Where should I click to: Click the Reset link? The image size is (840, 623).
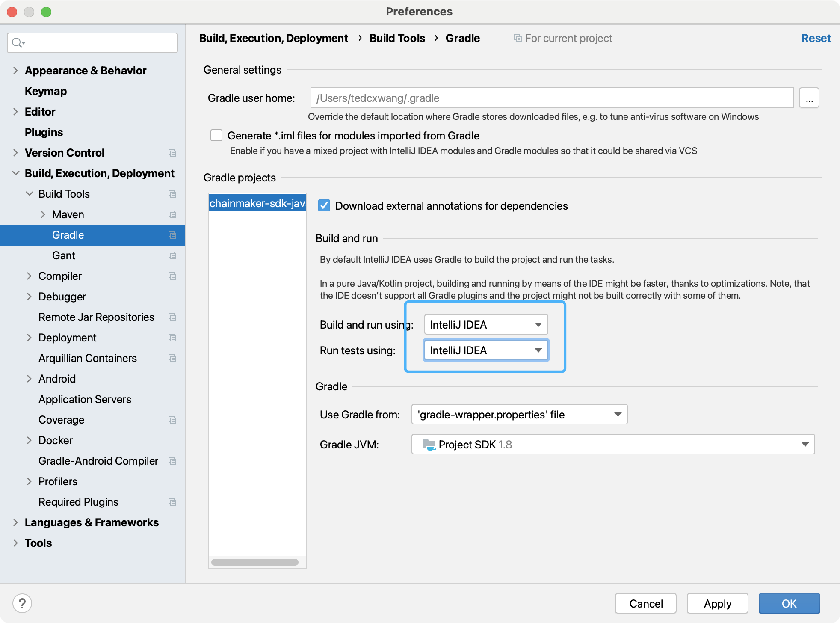(x=816, y=38)
